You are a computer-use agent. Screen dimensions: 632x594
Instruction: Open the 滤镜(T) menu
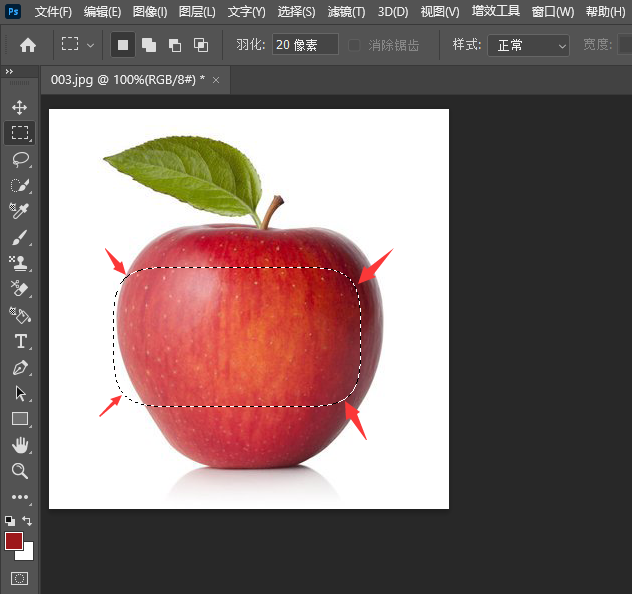pos(346,12)
